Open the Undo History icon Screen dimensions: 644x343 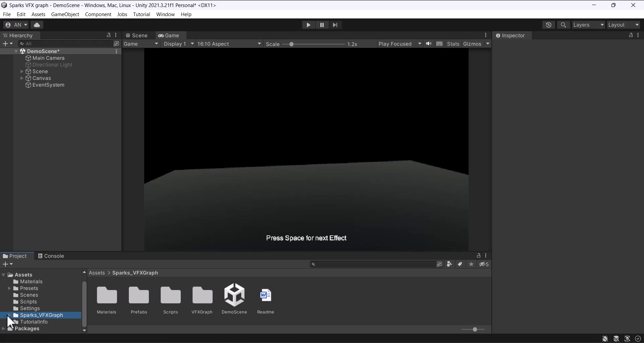(x=549, y=25)
